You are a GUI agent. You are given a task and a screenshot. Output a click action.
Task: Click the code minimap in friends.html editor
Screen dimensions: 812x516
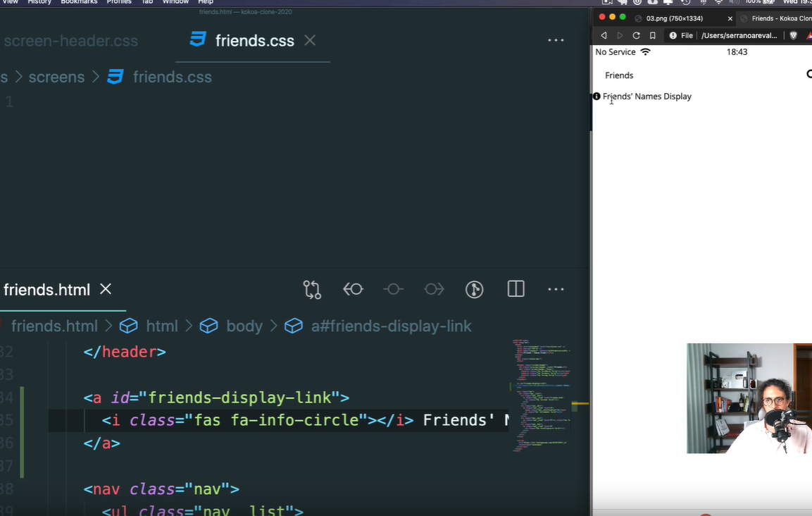click(x=541, y=395)
